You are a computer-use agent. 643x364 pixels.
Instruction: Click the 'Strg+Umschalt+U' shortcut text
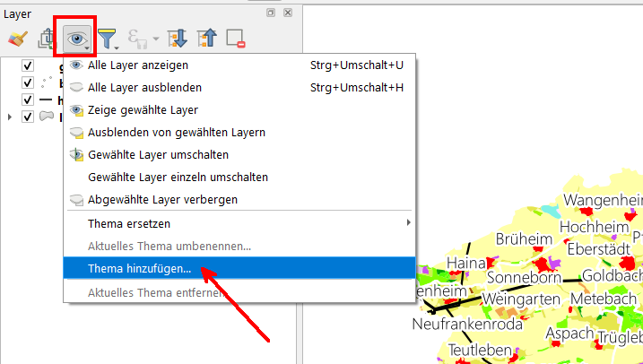click(357, 65)
